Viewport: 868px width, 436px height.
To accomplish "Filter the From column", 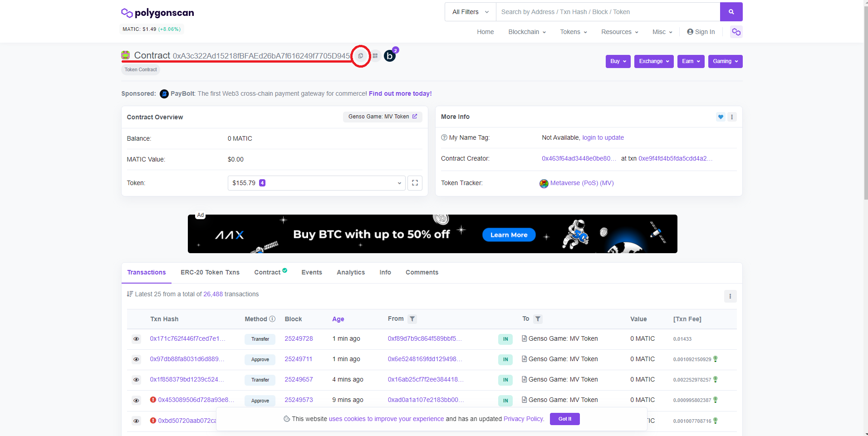I will point(412,319).
